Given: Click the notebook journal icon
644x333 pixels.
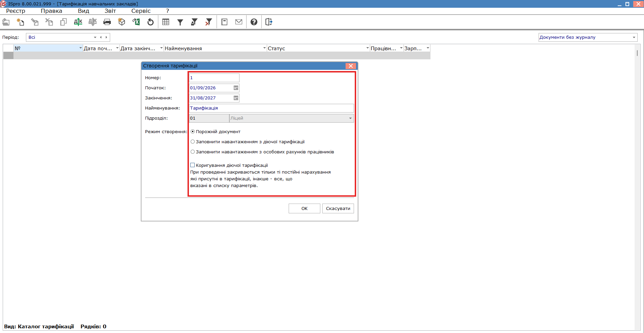Looking at the screenshot, I should (x=224, y=22).
